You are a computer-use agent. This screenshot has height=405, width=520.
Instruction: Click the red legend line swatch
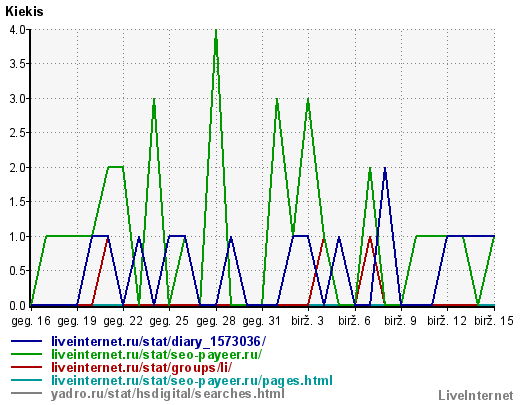pyautogui.click(x=26, y=367)
